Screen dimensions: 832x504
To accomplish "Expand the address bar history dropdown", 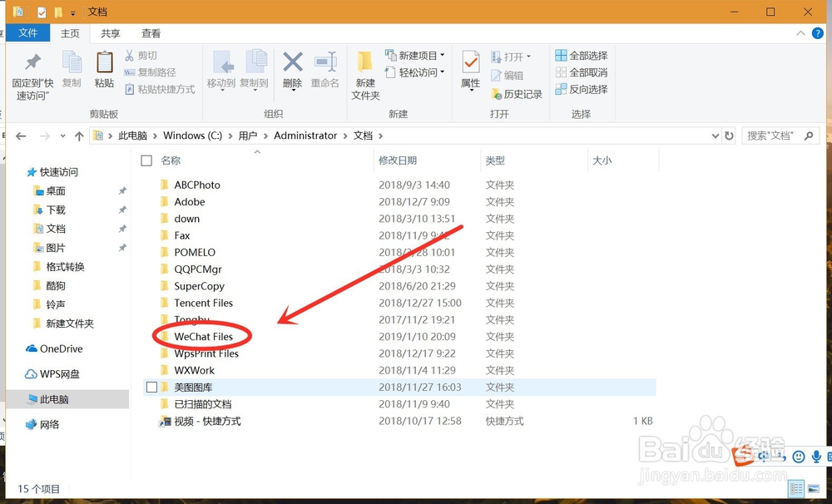I will 716,136.
